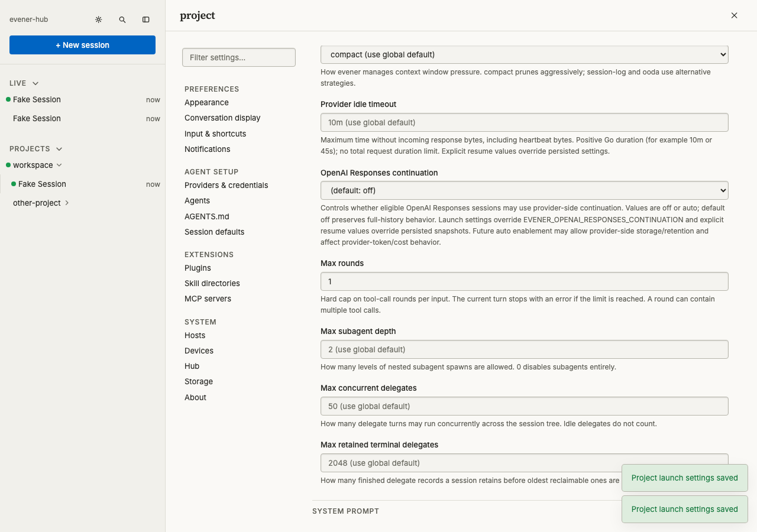The height and width of the screenshot is (532, 757).
Task: Open Providers & credentials section
Action: pyautogui.click(x=227, y=185)
